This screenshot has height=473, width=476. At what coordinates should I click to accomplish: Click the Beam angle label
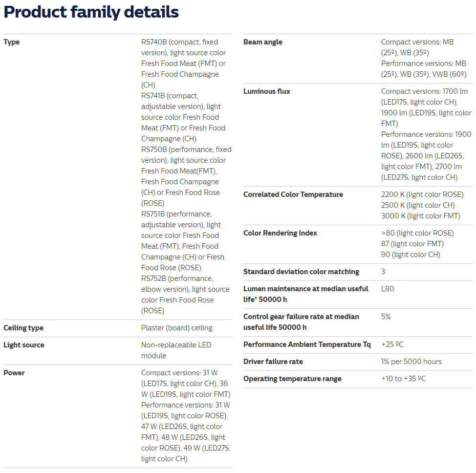pos(263,42)
